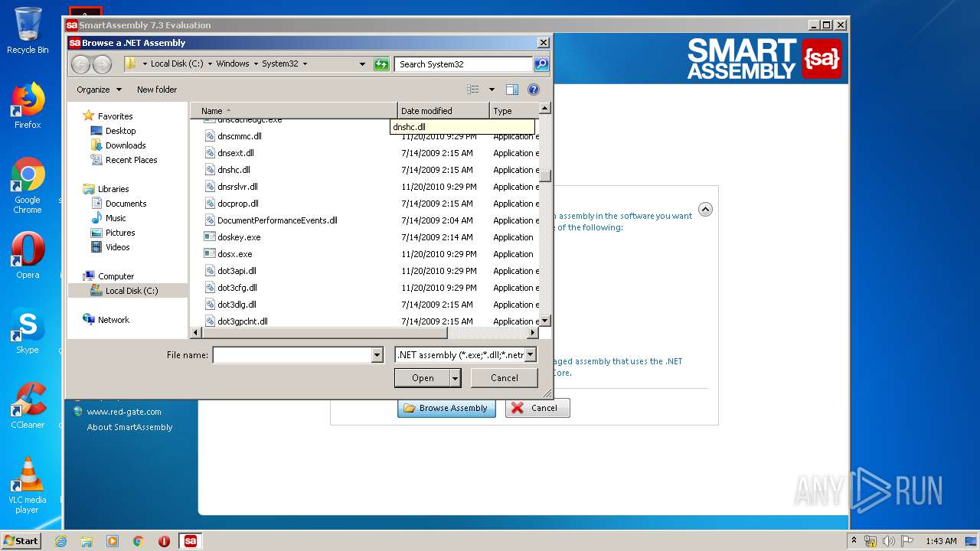Open the view options dropdown arrow

(492, 90)
